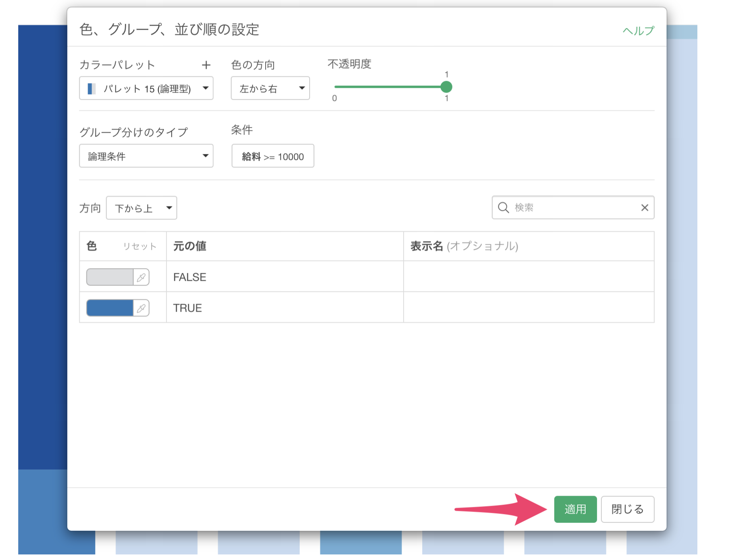Click the 適用 apply button

tap(575, 509)
